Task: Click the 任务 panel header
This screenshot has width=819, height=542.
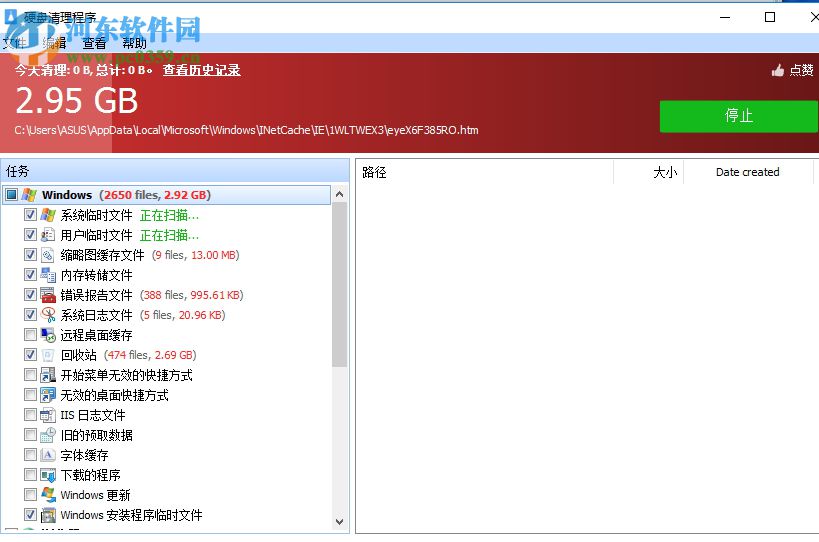Action: [175, 171]
